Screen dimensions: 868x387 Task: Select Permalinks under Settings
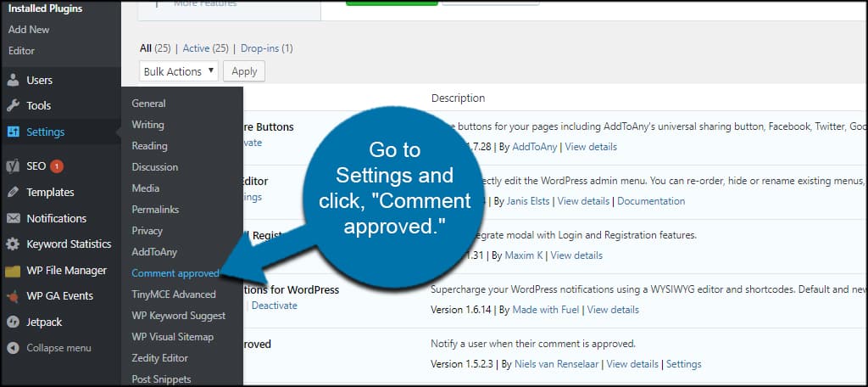[x=155, y=210]
